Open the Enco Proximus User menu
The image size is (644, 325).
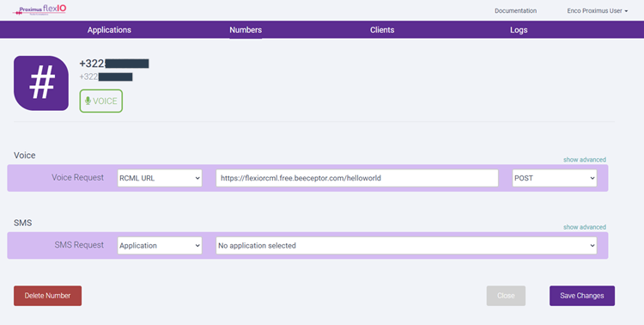(597, 11)
